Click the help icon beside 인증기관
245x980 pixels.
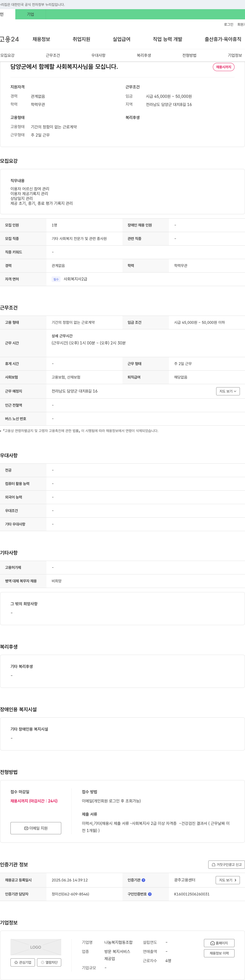click(x=144, y=880)
